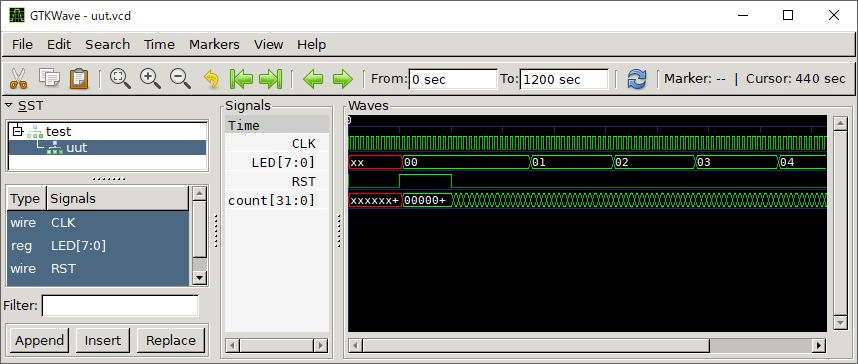Go to end of waveform icon
858x364 pixels.
(x=270, y=79)
